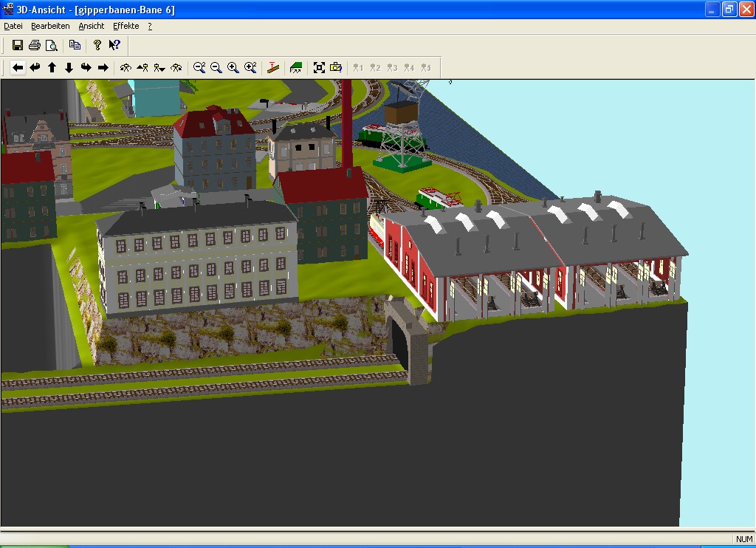Screen dimensions: 756x548
Task: Move view right with straight right arrow
Action: (103, 67)
